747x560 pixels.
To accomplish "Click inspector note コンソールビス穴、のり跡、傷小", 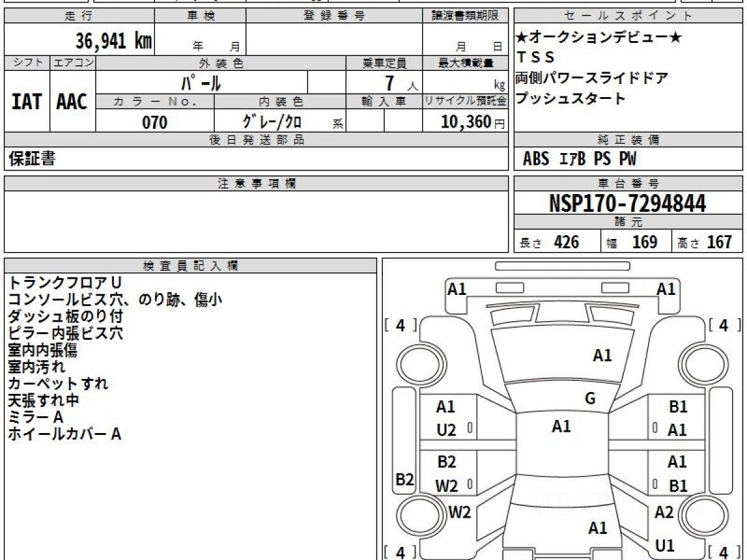I will point(115,299).
